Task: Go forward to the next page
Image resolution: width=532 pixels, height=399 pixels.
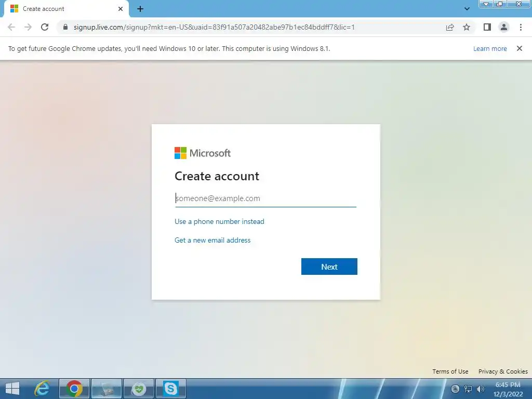Action: 28,27
